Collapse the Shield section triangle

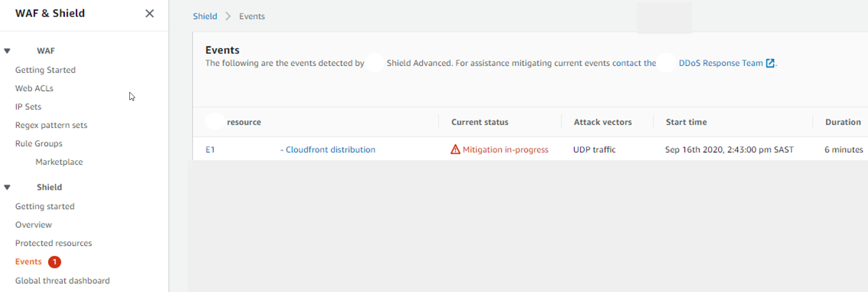(7, 187)
